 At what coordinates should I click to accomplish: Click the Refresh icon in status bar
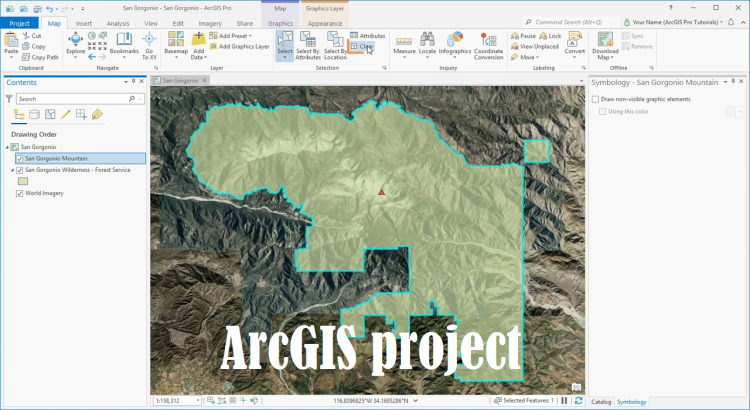pos(578,400)
